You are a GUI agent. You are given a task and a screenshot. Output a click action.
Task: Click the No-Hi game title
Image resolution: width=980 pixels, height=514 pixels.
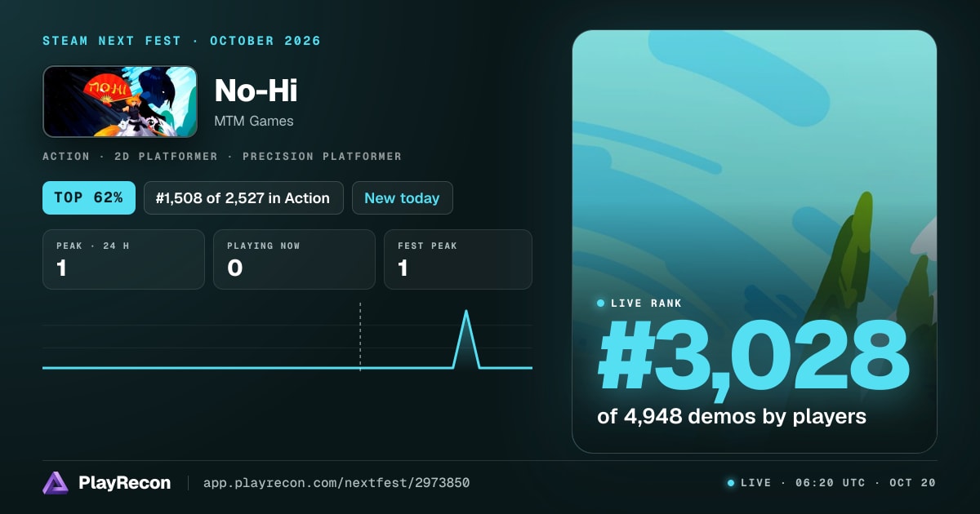click(256, 91)
